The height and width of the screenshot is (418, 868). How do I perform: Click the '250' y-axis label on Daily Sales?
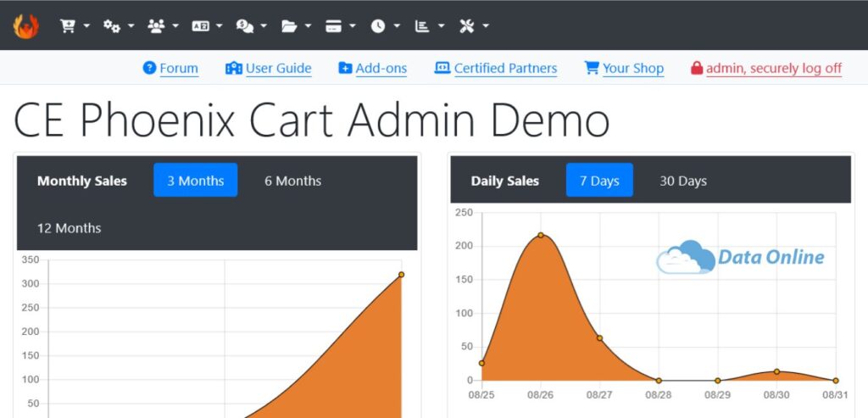click(464, 213)
